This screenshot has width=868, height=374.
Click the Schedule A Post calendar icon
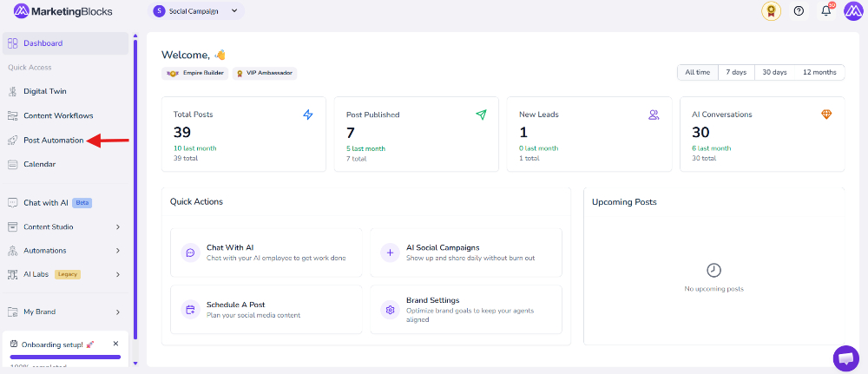pyautogui.click(x=190, y=309)
